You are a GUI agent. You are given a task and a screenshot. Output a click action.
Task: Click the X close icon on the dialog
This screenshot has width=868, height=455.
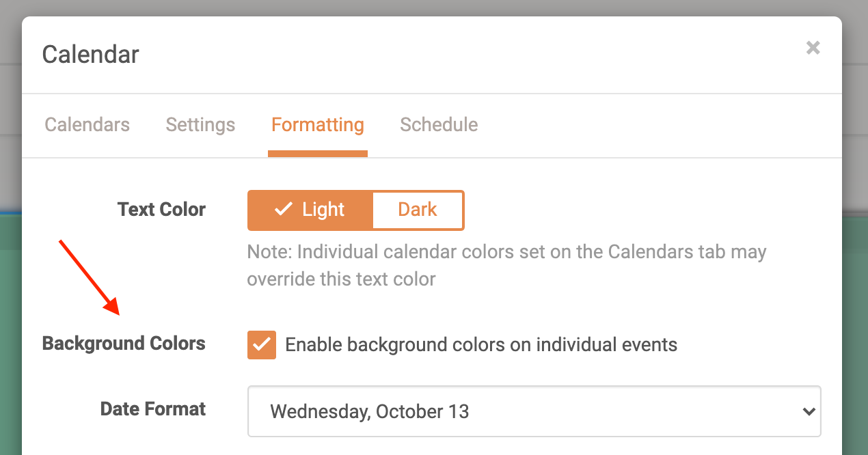[x=813, y=47]
